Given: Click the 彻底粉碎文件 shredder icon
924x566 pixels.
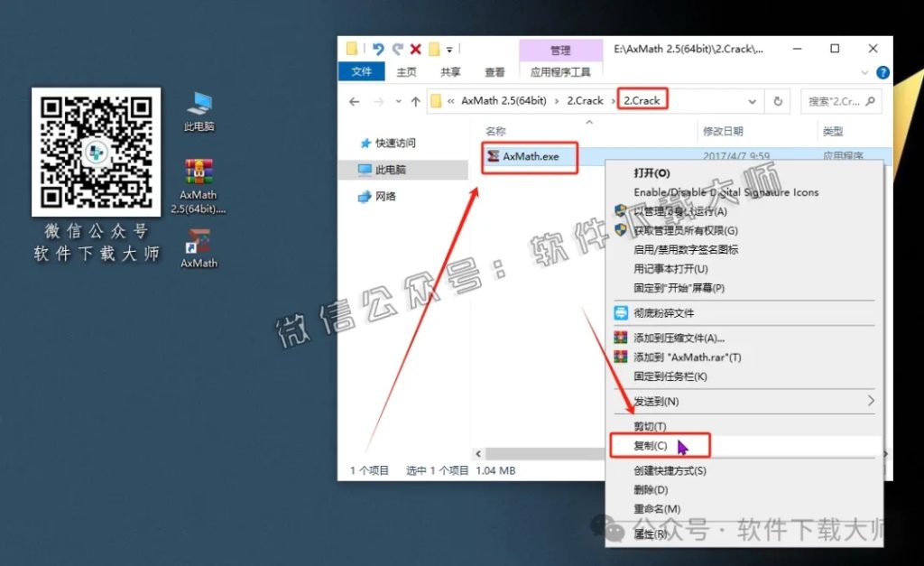Looking at the screenshot, I should (x=623, y=313).
